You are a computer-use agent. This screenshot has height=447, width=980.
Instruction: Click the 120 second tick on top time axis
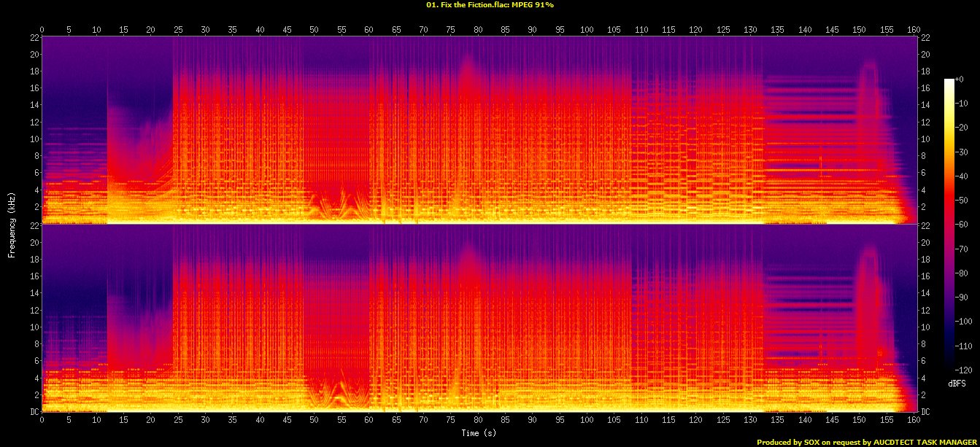click(695, 29)
